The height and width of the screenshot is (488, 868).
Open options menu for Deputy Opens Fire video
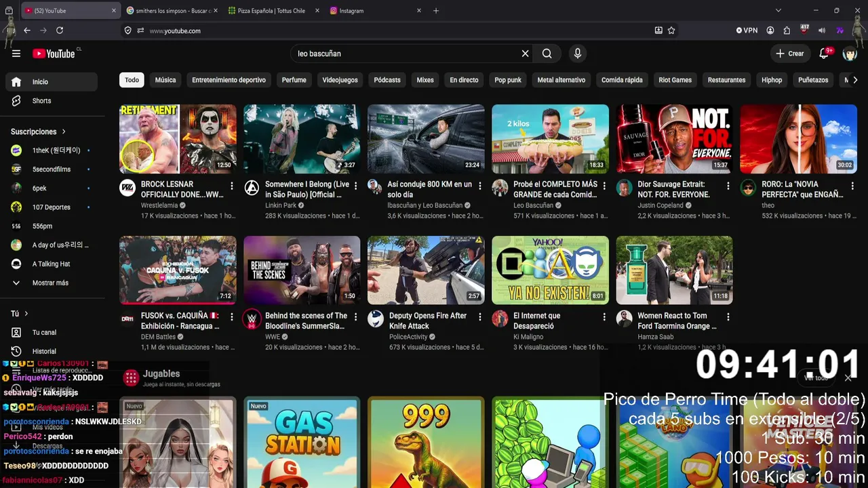[x=480, y=317]
